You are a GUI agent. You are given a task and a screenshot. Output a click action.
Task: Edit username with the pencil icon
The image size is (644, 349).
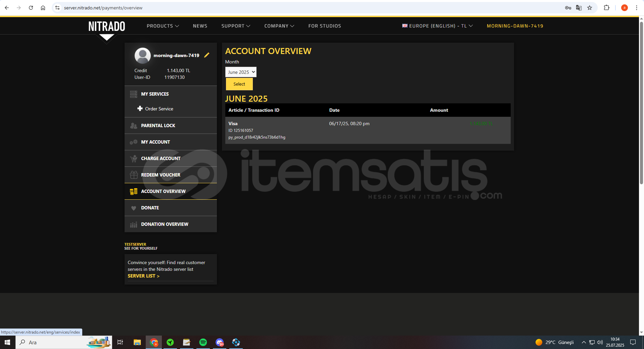click(207, 55)
